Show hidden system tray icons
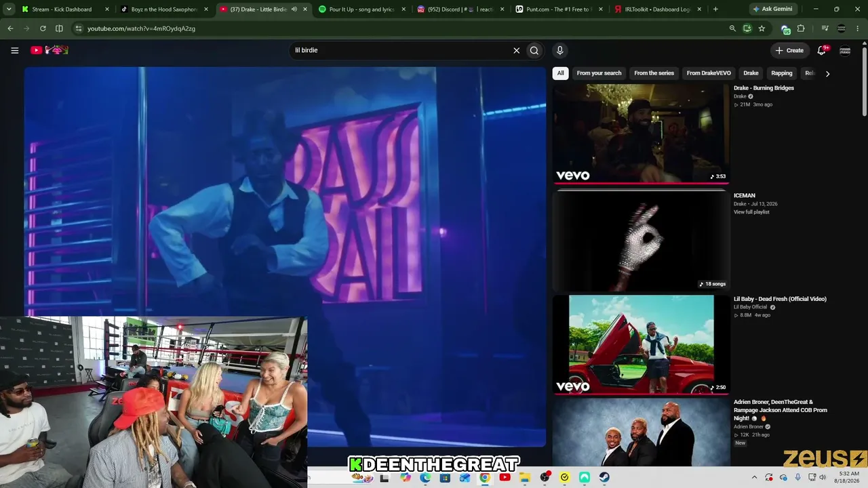The width and height of the screenshot is (868, 488). coord(754,478)
